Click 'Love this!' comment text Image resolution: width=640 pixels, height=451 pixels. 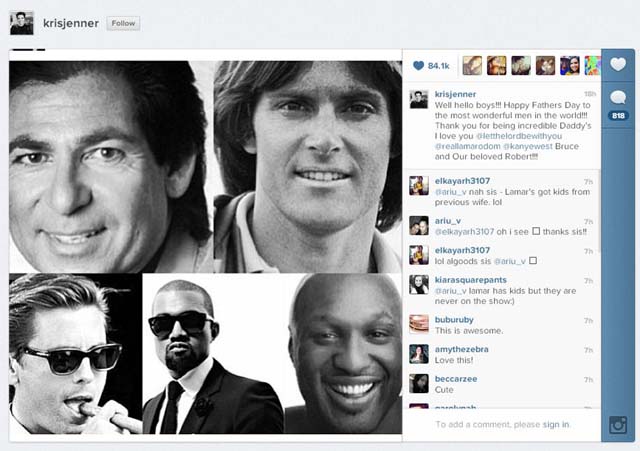click(454, 360)
